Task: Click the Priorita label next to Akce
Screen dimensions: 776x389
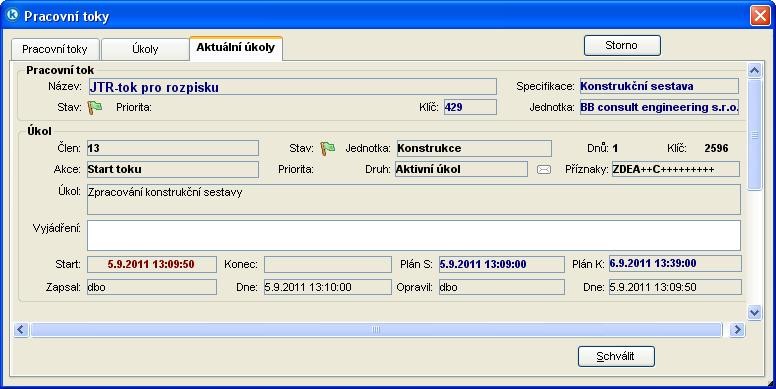Action: point(296,169)
